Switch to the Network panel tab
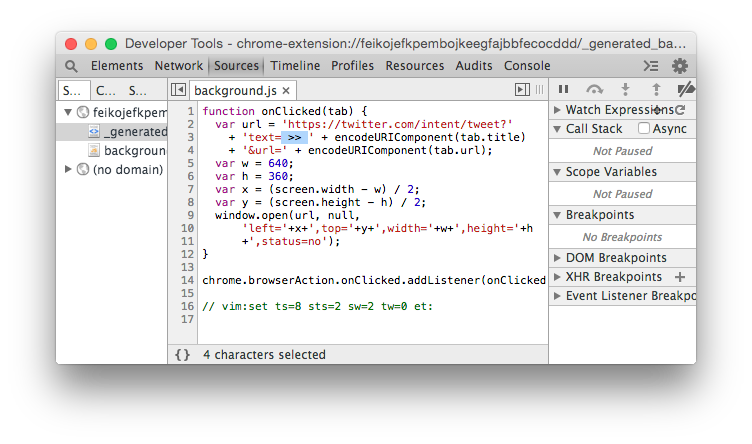The height and width of the screenshot is (444, 752). [178, 66]
